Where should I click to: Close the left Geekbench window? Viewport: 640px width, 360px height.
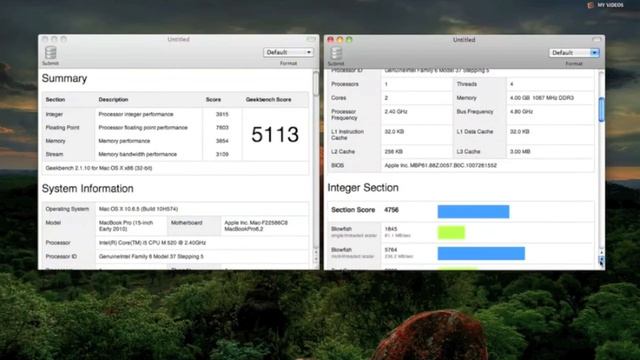click(45, 39)
